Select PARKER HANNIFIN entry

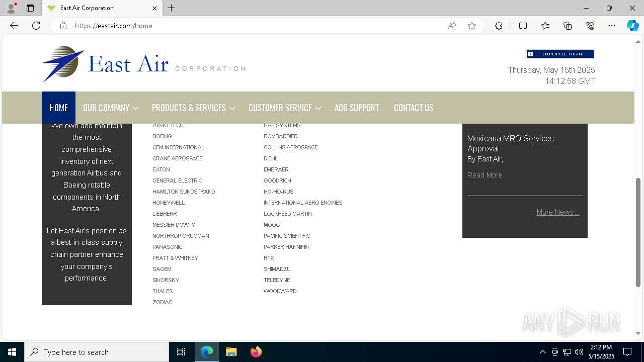(286, 247)
